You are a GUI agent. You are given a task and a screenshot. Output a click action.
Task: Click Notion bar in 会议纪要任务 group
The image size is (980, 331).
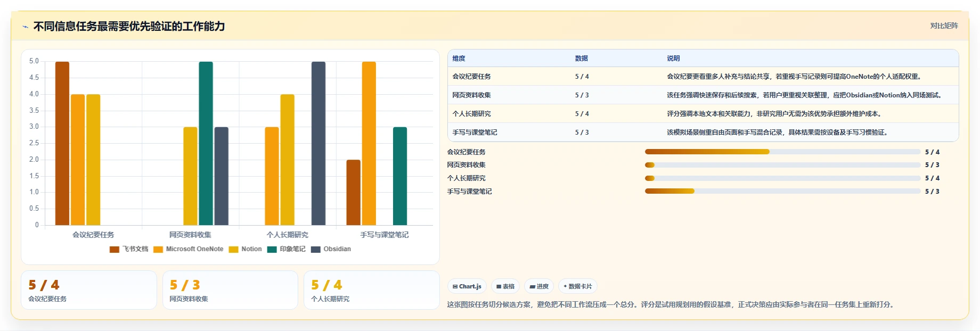[93, 160]
